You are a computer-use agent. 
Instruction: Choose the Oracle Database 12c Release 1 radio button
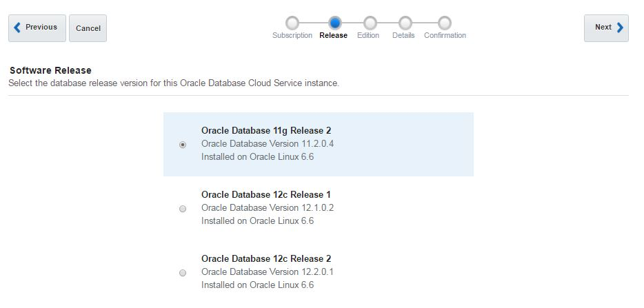click(183, 209)
